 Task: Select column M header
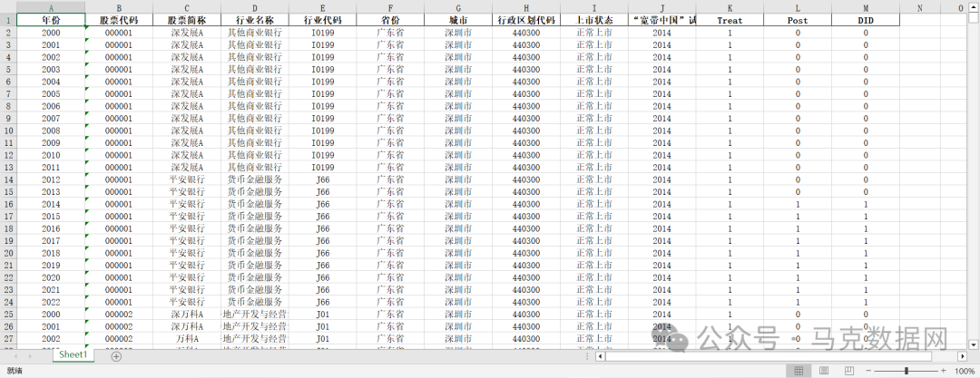[866, 8]
